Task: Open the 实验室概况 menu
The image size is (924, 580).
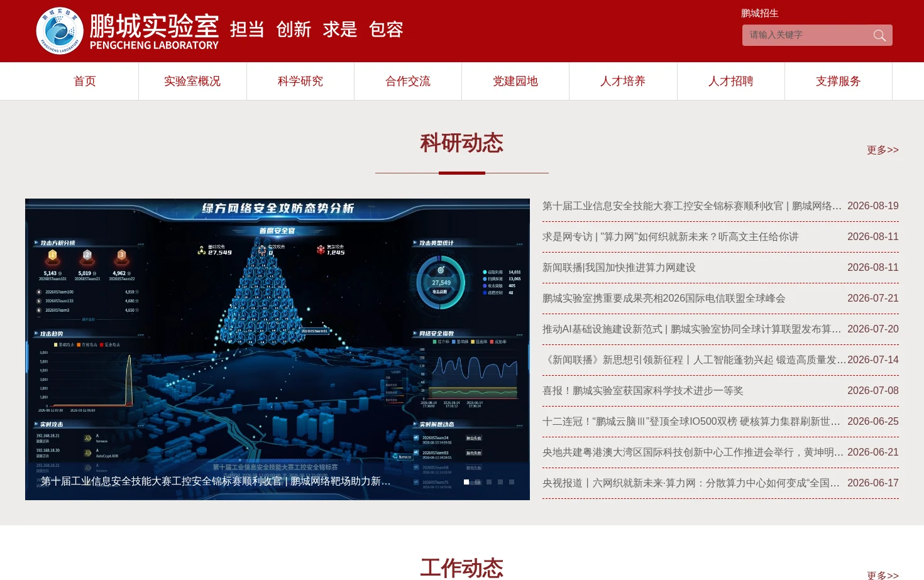Action: click(x=192, y=81)
